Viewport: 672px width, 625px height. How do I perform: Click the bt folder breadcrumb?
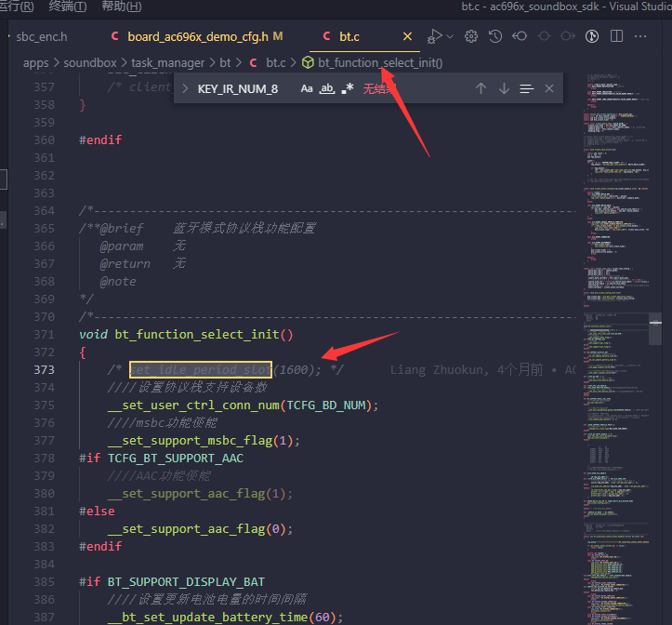point(225,63)
